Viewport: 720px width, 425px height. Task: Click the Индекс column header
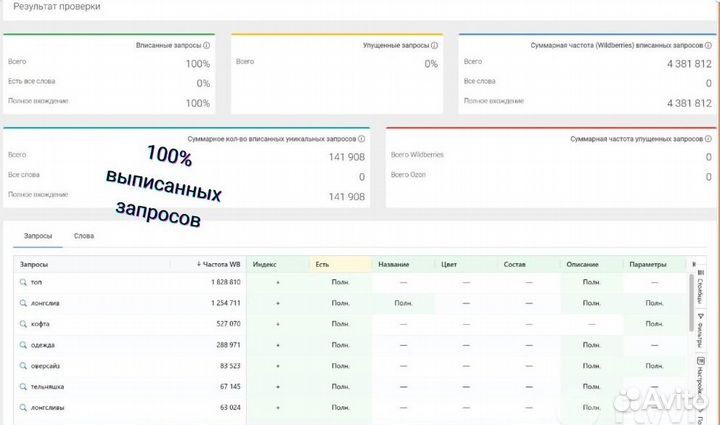click(264, 264)
